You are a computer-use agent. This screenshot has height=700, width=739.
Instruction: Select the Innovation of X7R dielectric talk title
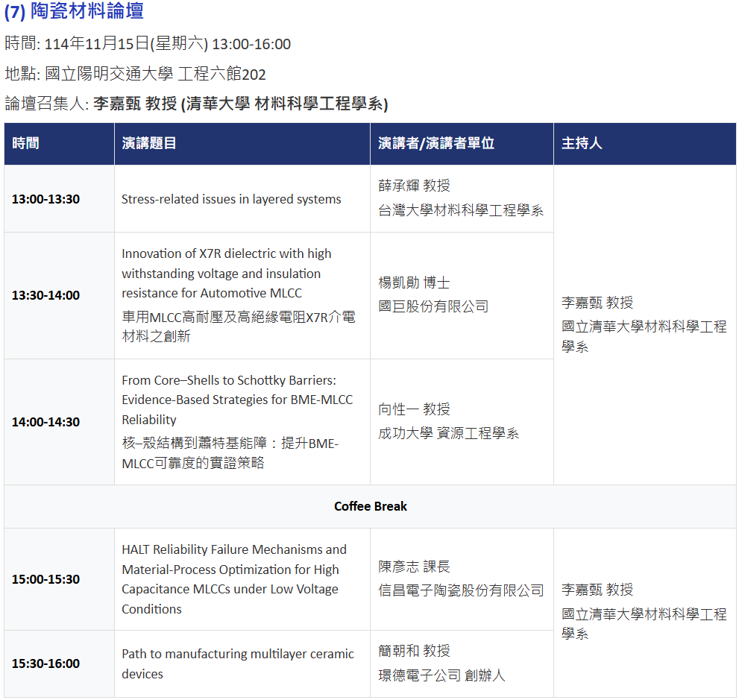point(227,274)
